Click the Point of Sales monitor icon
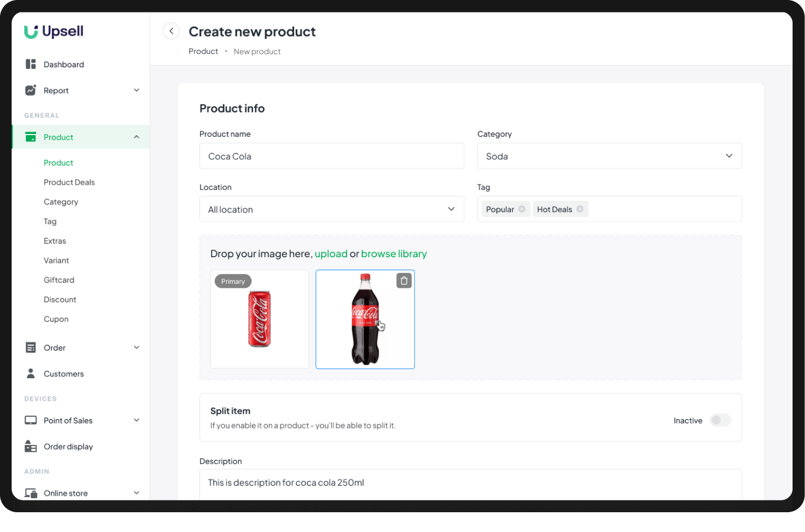Viewport: 805px width, 532px height. click(x=31, y=420)
